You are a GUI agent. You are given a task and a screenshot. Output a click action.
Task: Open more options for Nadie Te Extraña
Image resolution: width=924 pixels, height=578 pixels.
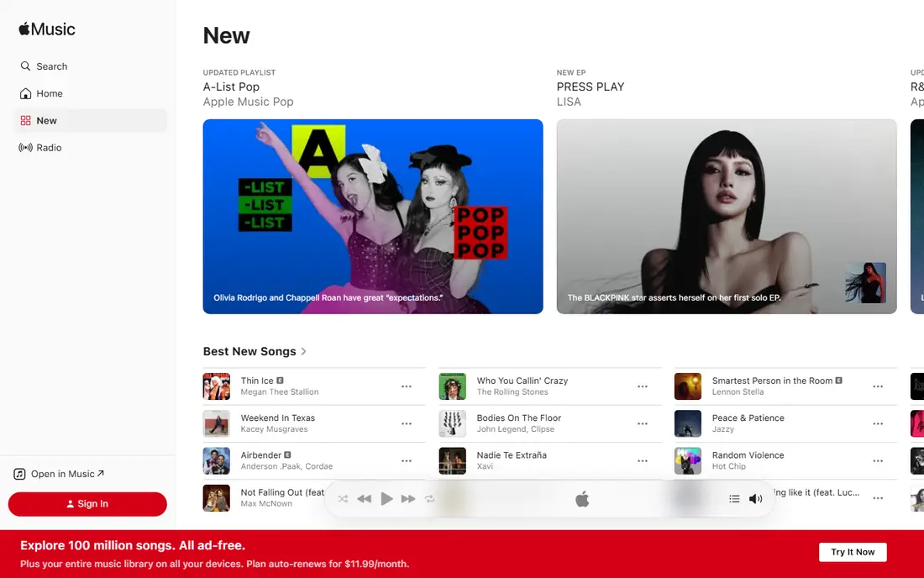pyautogui.click(x=643, y=460)
